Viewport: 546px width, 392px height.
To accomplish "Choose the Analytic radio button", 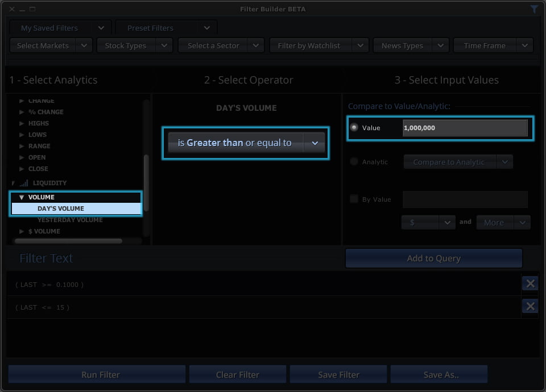I will 354,162.
